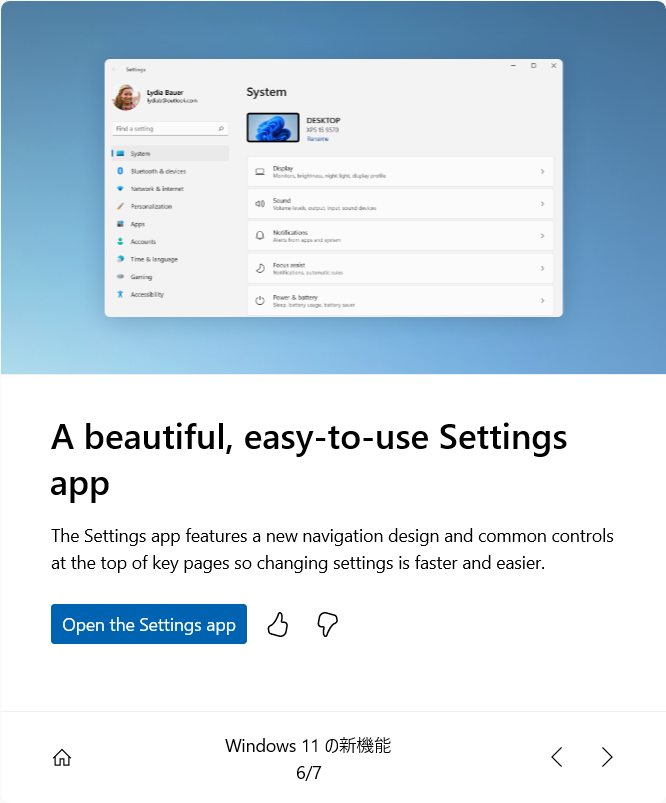Give a thumbs down to this tip
Screen dimensions: 666x803
coord(327,624)
